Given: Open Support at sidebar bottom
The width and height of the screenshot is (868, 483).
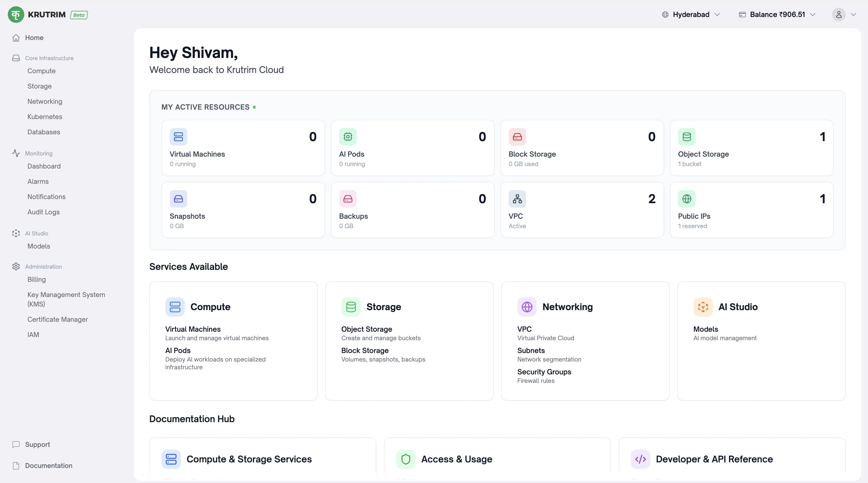Looking at the screenshot, I should tap(37, 445).
